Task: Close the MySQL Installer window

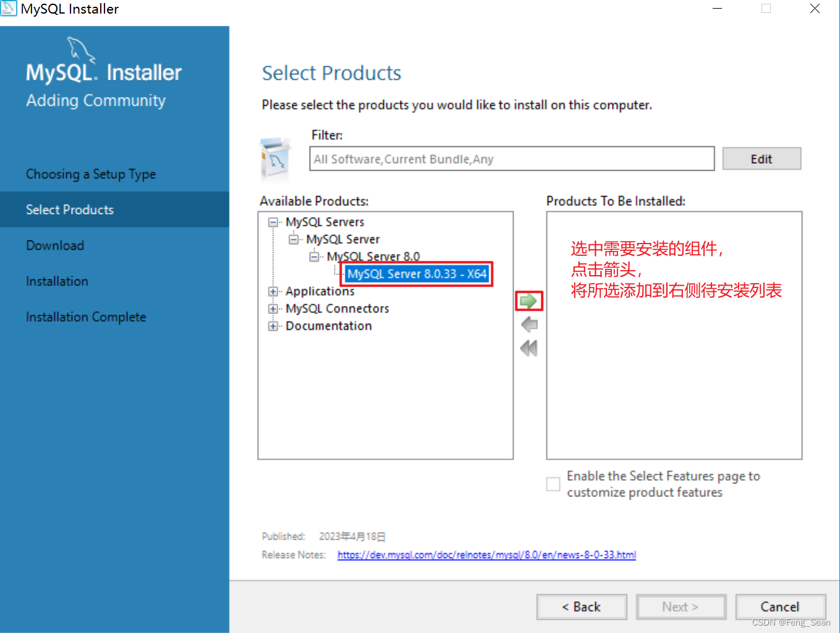Action: click(x=815, y=9)
